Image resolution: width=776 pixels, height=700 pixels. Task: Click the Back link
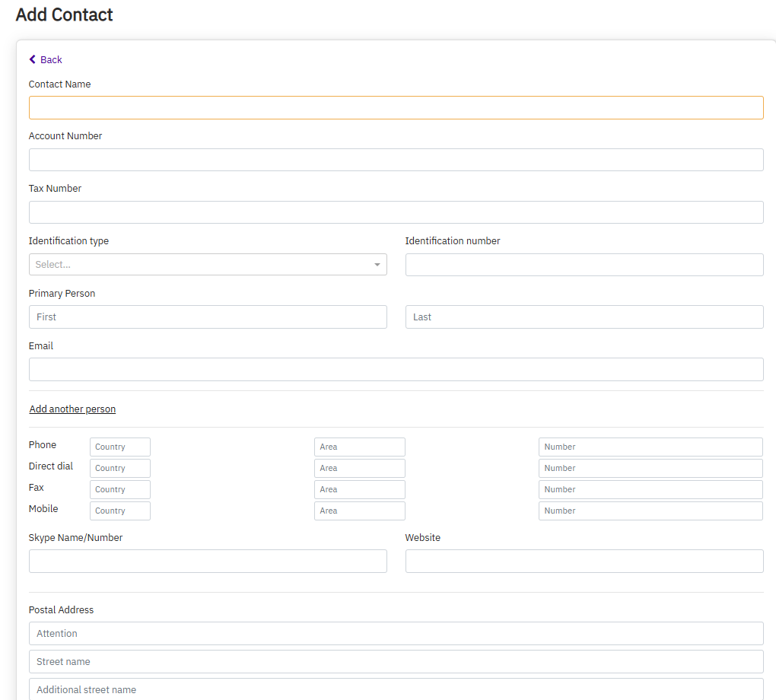point(51,59)
